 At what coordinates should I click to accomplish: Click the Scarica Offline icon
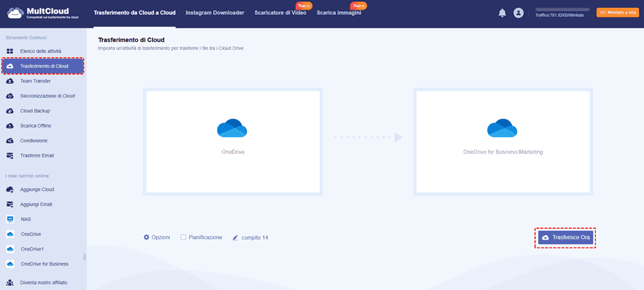click(10, 126)
